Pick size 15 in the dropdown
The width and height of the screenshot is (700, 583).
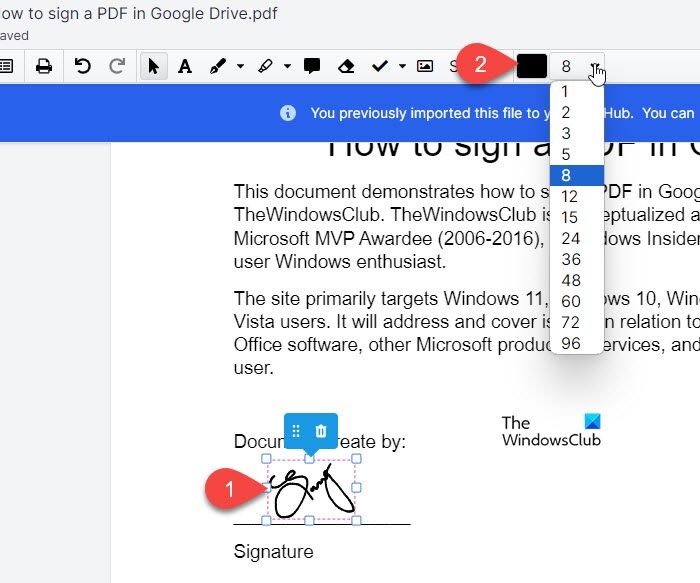577,217
